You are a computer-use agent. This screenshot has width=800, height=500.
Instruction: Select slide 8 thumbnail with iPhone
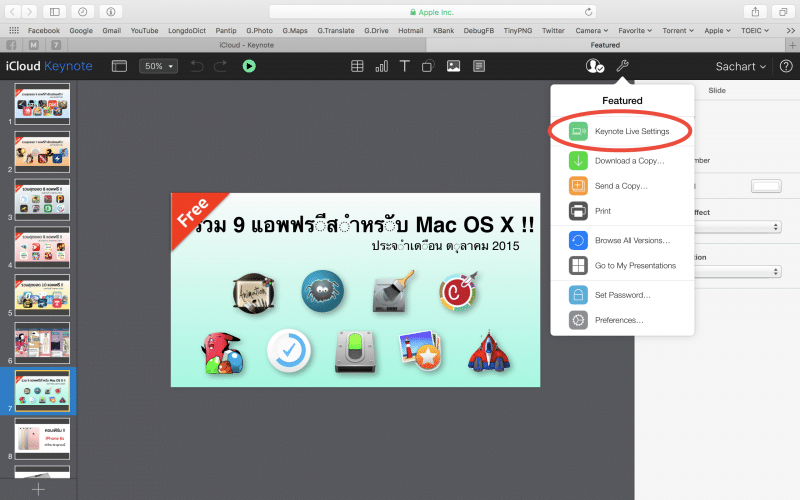pos(42,439)
